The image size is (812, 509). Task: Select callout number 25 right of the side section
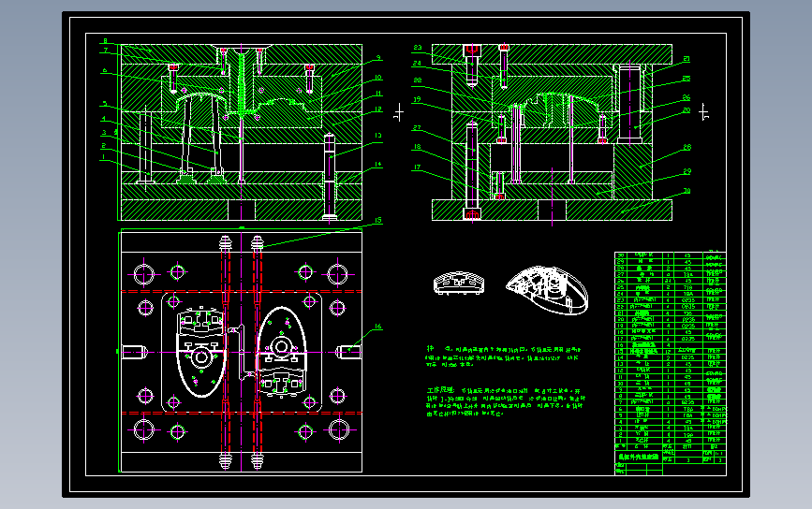[687, 79]
